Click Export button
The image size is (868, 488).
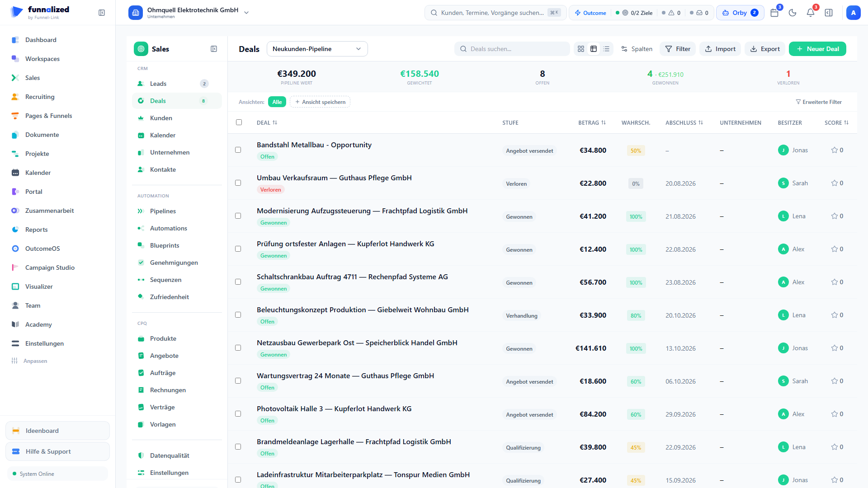click(765, 49)
